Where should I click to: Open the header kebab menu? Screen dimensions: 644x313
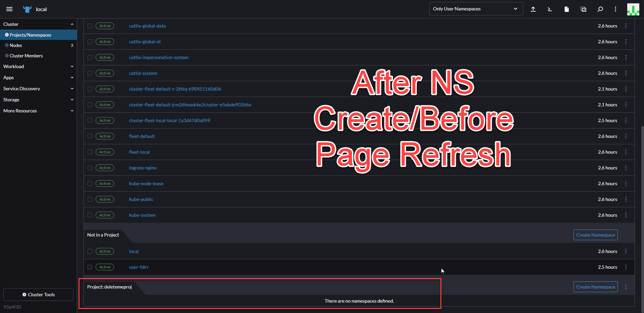click(615, 9)
